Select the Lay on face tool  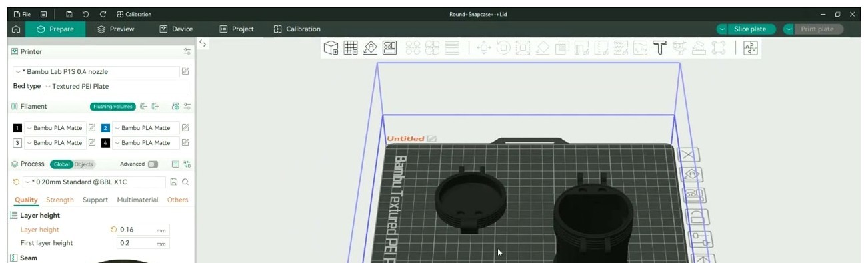[543, 47]
